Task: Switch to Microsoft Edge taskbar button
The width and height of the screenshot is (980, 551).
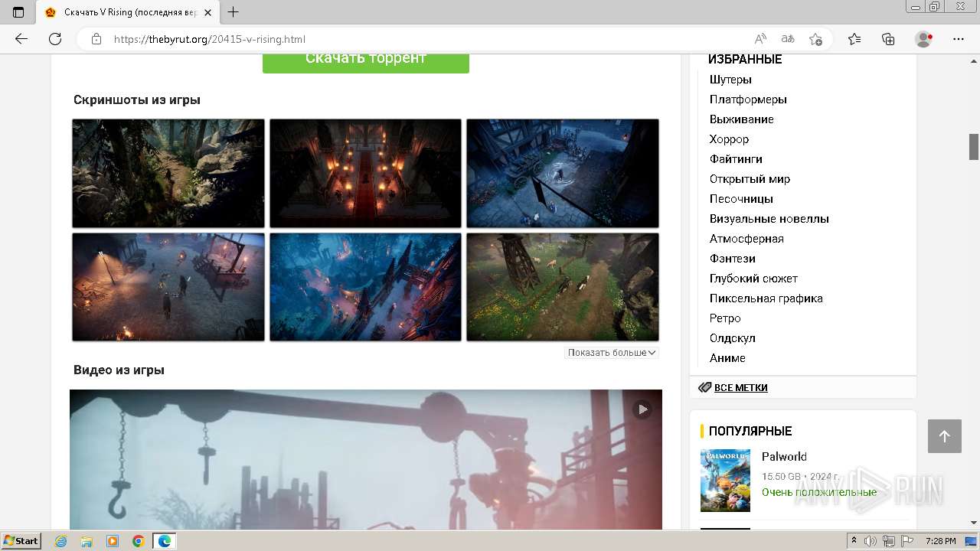Action: tap(165, 541)
